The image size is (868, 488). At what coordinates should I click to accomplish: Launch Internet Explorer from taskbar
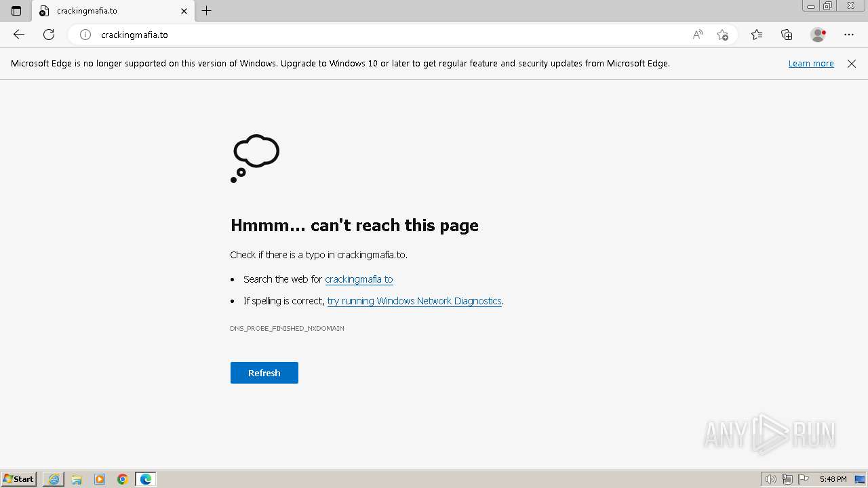pos(54,479)
